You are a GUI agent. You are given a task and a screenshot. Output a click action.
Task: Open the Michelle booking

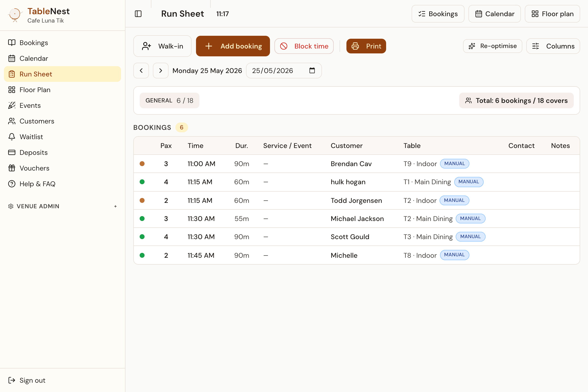pyautogui.click(x=356, y=255)
